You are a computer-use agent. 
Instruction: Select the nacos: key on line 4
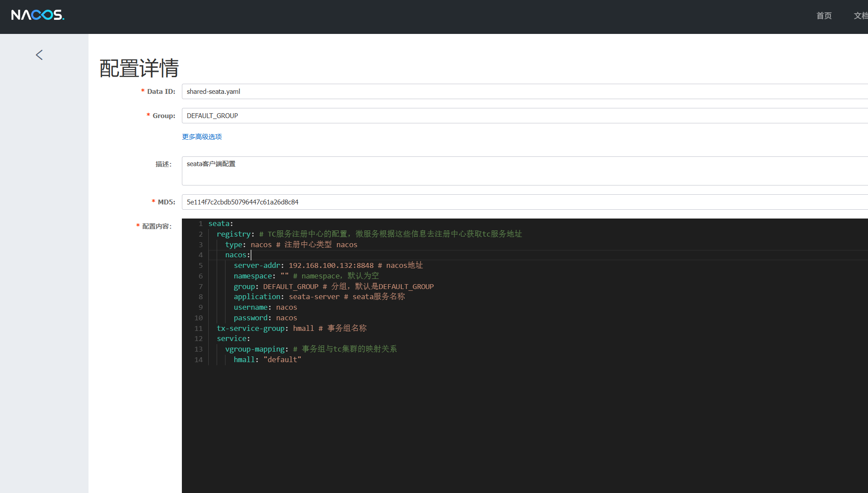click(x=237, y=255)
